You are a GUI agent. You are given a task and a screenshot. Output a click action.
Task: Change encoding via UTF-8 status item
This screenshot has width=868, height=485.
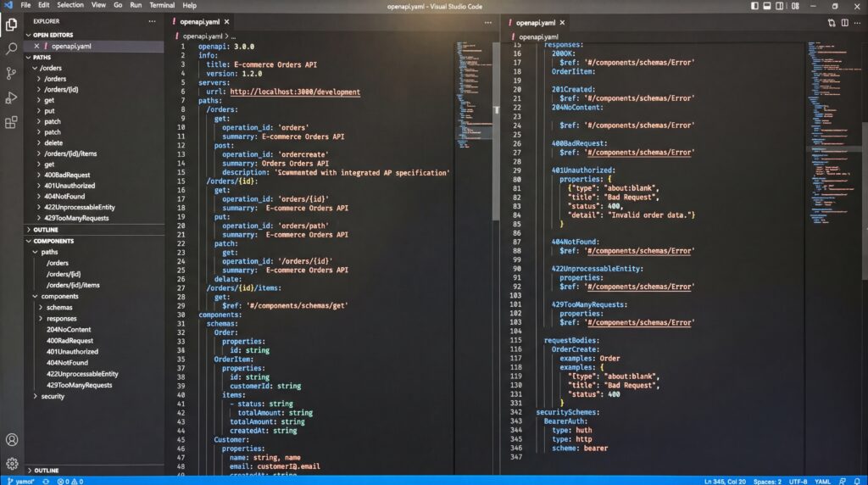(798, 481)
